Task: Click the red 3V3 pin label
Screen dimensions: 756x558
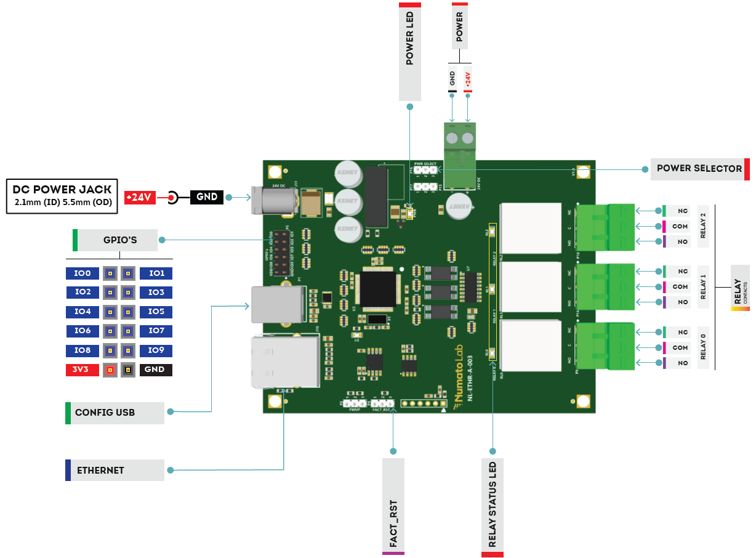Action: [82, 370]
